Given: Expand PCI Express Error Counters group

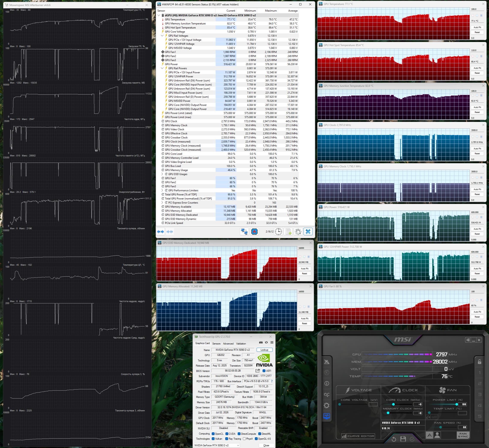Looking at the screenshot, I should tap(162, 202).
